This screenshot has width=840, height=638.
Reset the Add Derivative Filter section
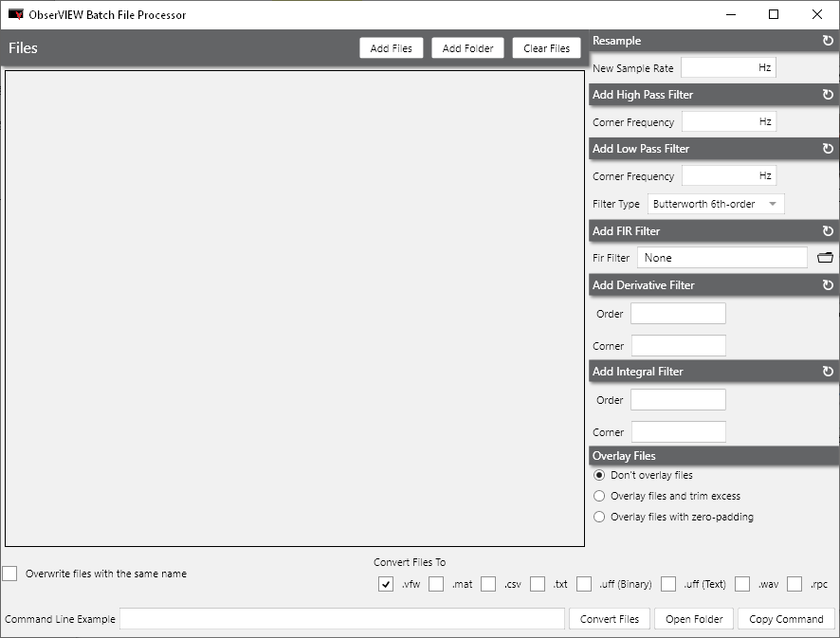point(828,285)
